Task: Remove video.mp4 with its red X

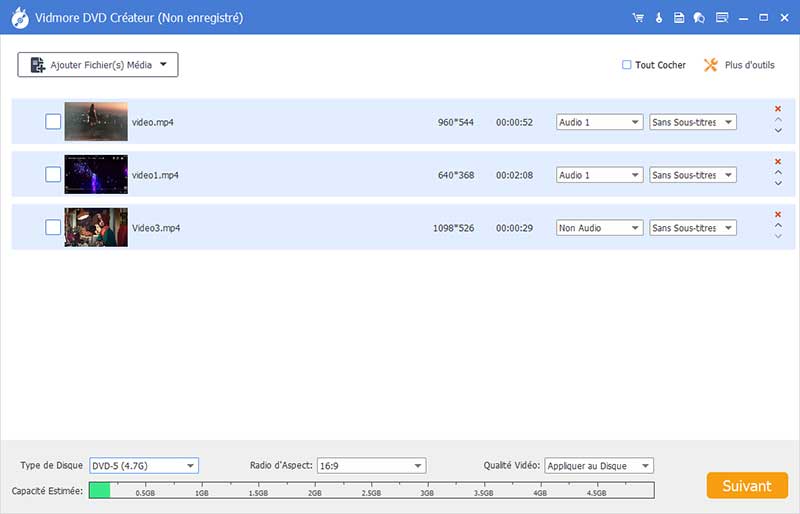Action: 778,109
